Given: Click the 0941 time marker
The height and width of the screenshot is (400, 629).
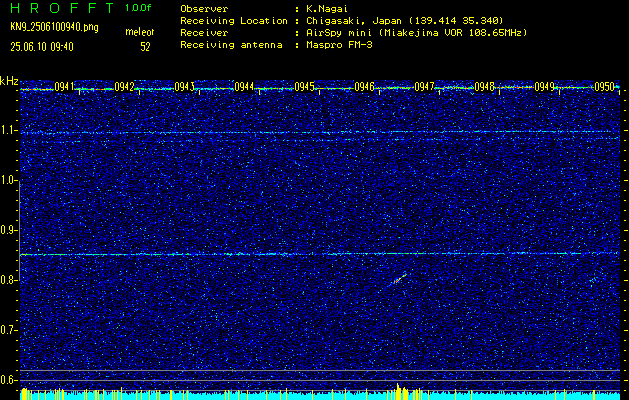Looking at the screenshot, I should click(x=64, y=87).
